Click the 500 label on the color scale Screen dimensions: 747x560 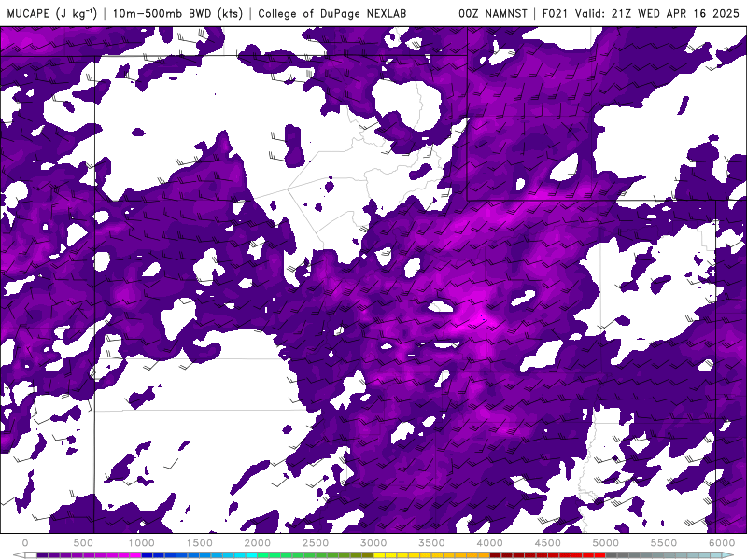click(x=83, y=543)
